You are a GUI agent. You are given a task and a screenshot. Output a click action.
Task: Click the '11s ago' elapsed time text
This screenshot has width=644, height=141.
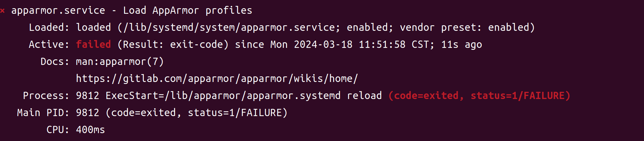[461, 45]
